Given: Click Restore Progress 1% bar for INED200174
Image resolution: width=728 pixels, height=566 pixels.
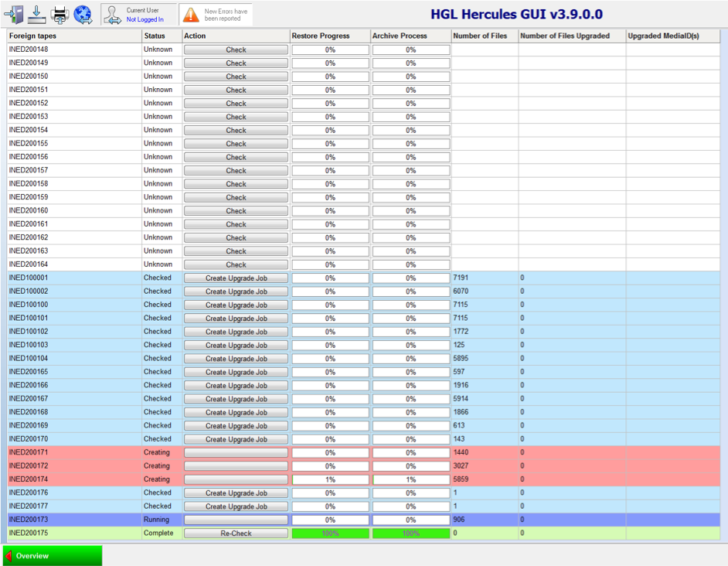Looking at the screenshot, I should [x=330, y=479].
